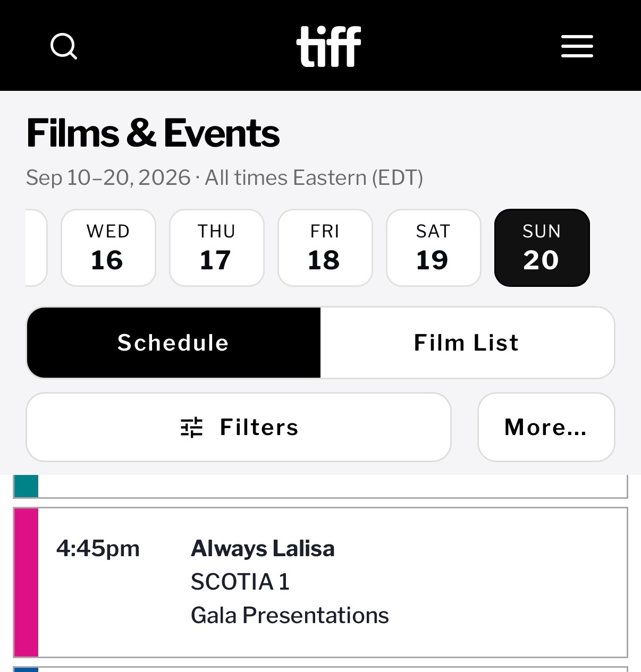Click the filter sliders icon
The width and height of the screenshot is (641, 672).
(x=192, y=427)
